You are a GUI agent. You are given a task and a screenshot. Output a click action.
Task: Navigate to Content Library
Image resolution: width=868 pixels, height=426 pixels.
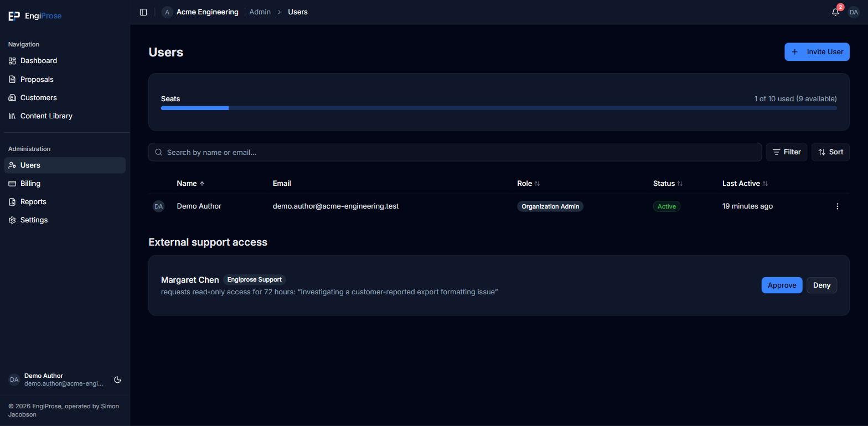65,116
